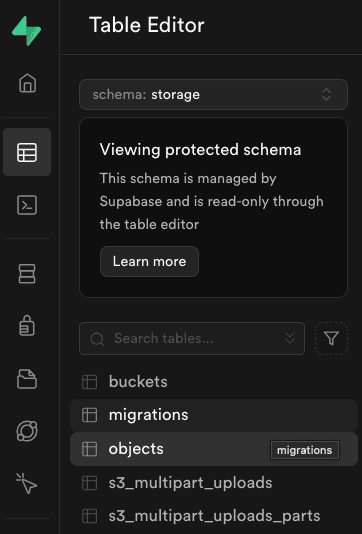This screenshot has height=534, width=362.
Task: Focus the Search tables input field
Action: pos(192,339)
